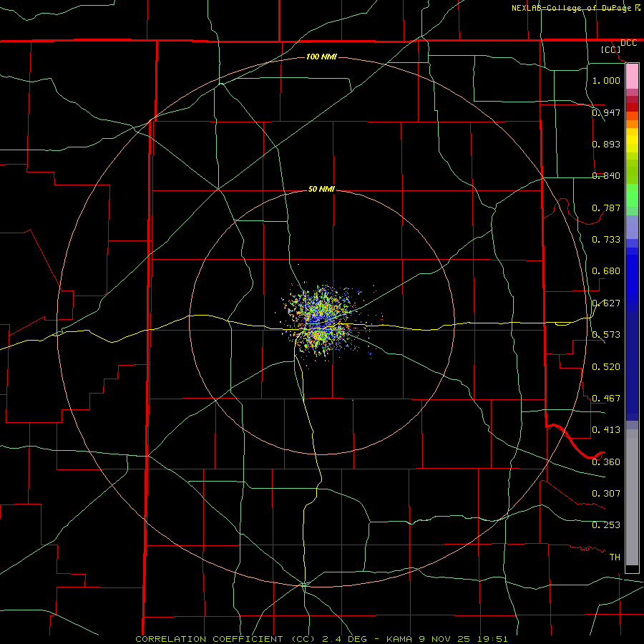Click the gray lower segment of color bar
Image resolution: width=644 pixels, height=644 pixels.
click(x=632, y=497)
